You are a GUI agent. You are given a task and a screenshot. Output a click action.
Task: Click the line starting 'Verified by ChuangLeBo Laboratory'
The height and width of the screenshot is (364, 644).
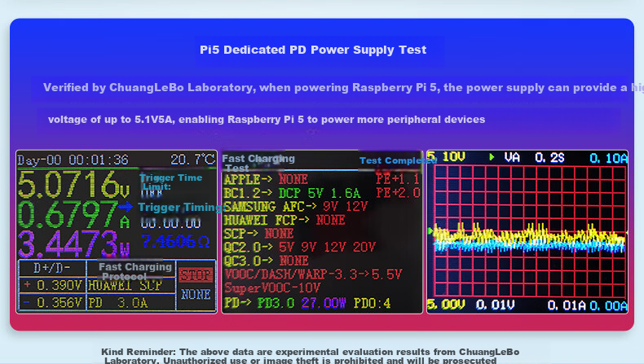pos(343,87)
